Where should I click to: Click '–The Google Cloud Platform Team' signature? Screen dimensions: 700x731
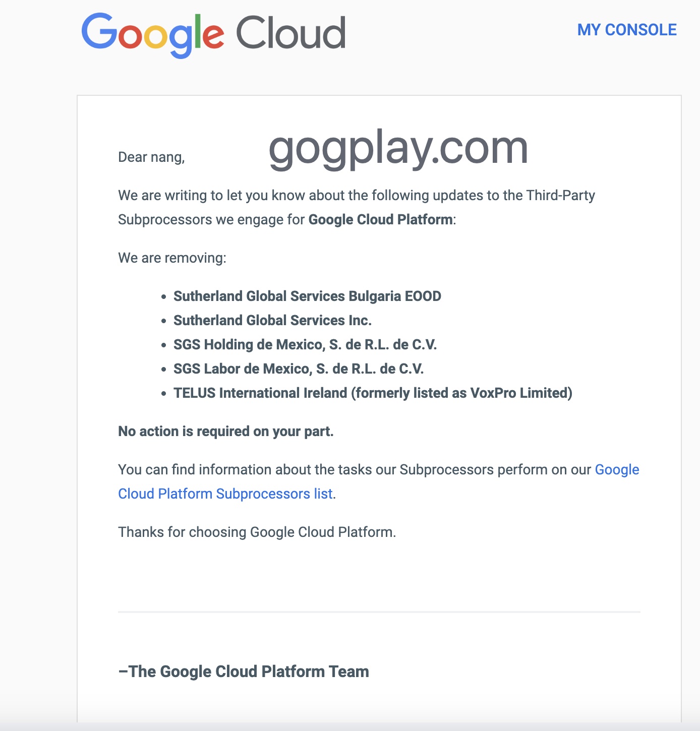click(244, 672)
